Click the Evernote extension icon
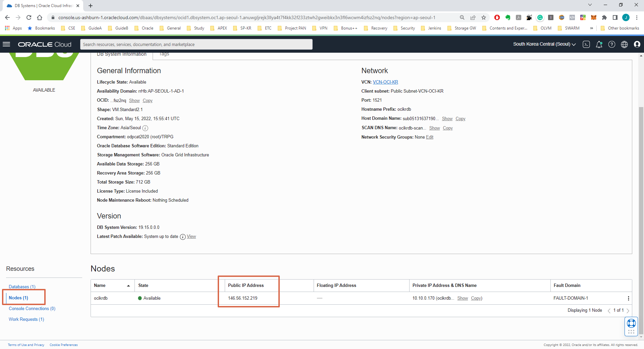The image size is (644, 349). click(508, 17)
